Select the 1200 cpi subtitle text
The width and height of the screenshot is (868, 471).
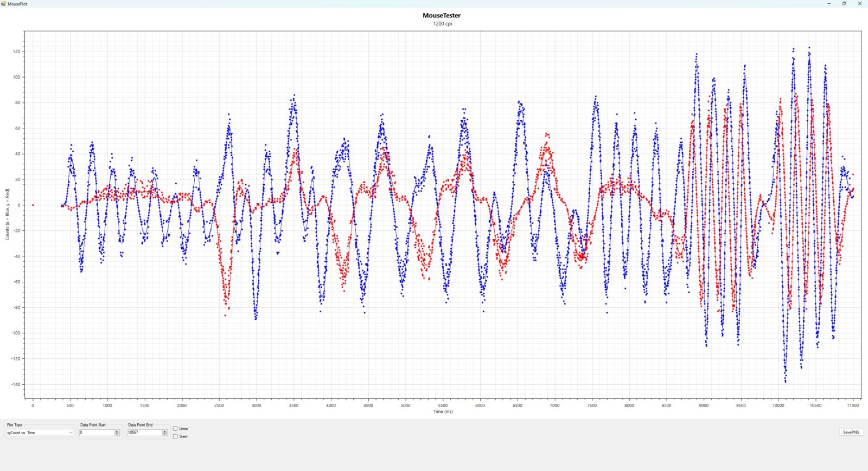(x=442, y=24)
